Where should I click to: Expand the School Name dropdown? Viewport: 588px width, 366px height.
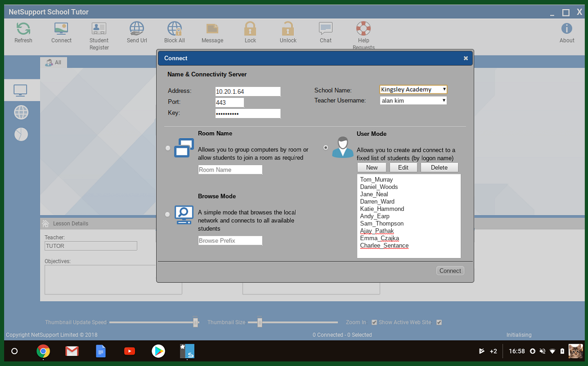(x=413, y=90)
